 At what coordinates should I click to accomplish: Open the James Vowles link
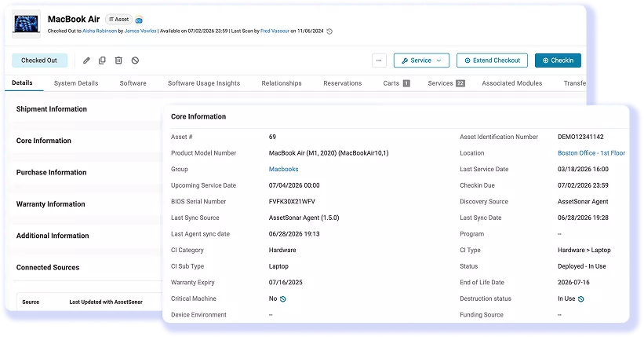[x=140, y=31]
